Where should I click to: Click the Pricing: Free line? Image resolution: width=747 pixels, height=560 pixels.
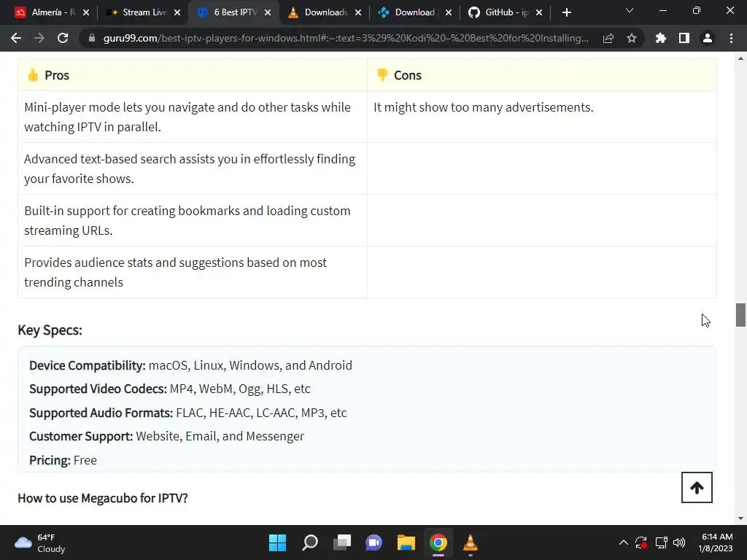pyautogui.click(x=63, y=460)
